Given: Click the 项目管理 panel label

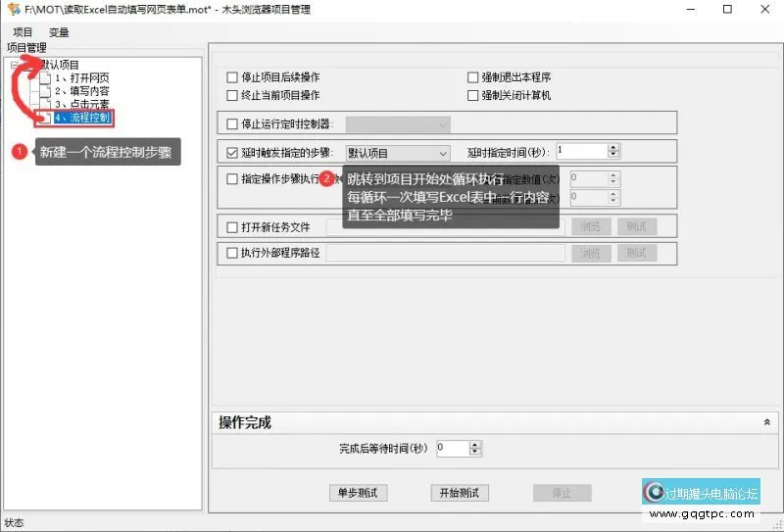Looking at the screenshot, I should 26,47.
